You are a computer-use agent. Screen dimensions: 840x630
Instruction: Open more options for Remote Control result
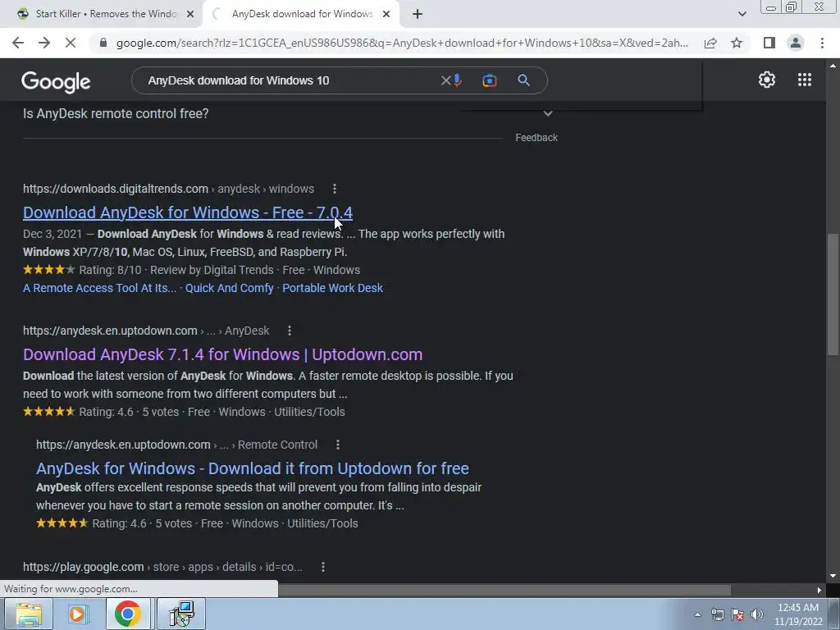click(x=337, y=445)
